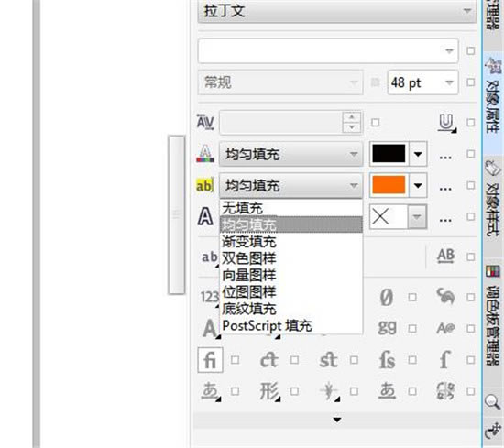
Task: Select 底纹填充 from fill list
Action: pos(291,309)
